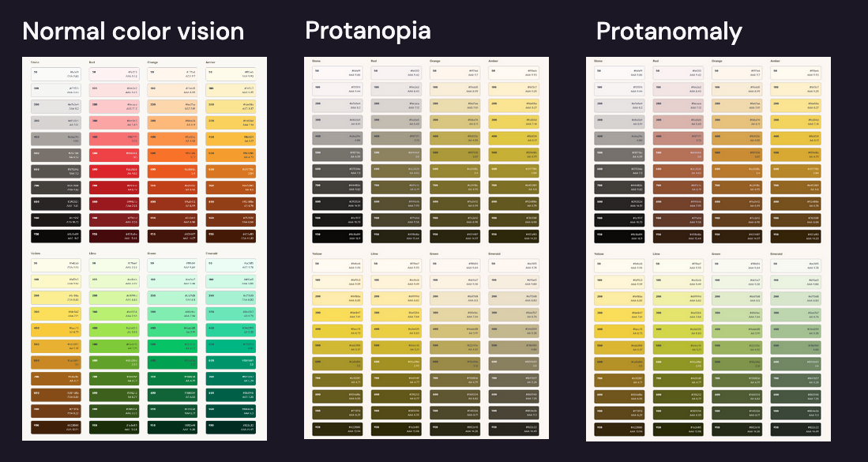Screen dimensions: 868x462
Task: Select the Green 600 swatch in the Protanomaly panel
Action: pyautogui.click(x=738, y=364)
